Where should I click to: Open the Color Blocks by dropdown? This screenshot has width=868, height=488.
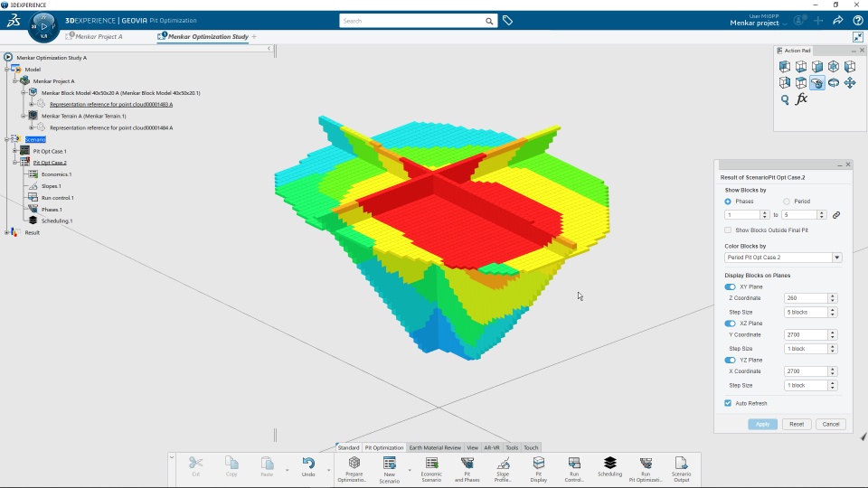click(x=783, y=258)
